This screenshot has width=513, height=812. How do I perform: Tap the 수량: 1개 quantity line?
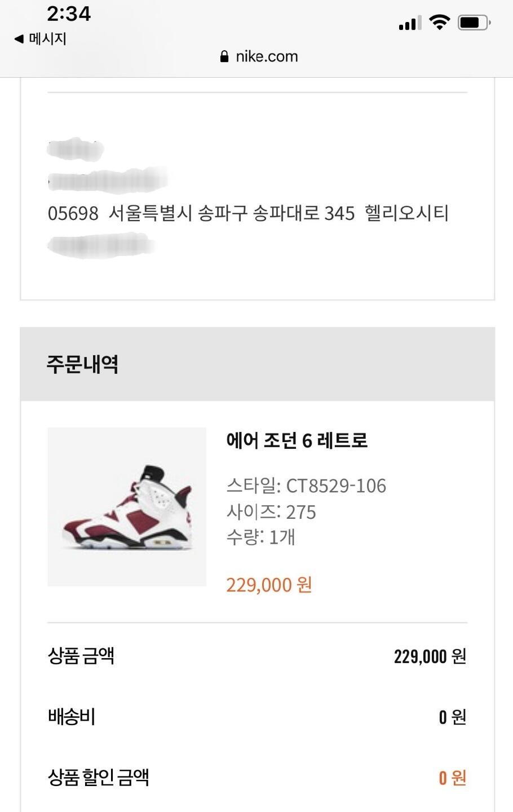(x=260, y=537)
